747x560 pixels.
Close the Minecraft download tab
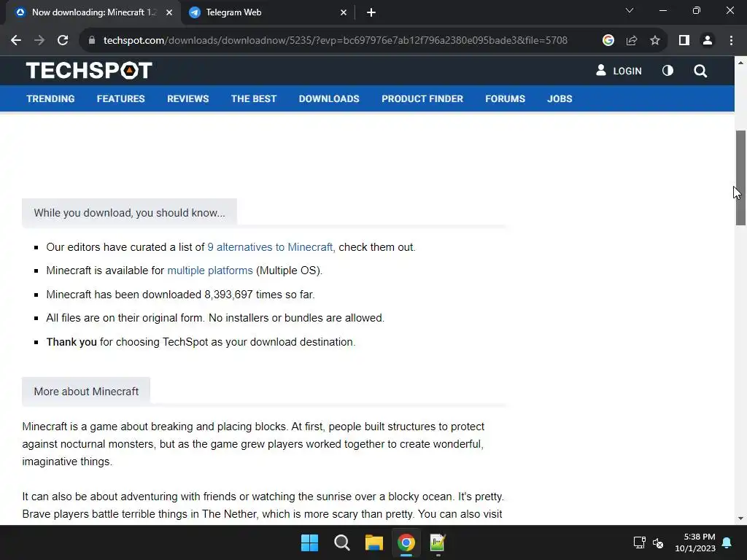pos(169,12)
